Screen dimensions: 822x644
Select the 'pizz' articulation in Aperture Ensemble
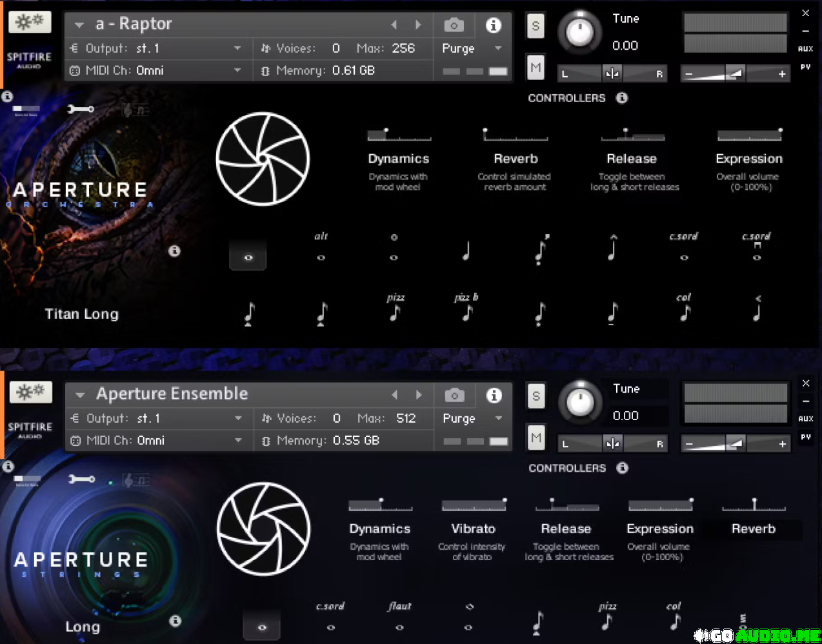coord(607,616)
